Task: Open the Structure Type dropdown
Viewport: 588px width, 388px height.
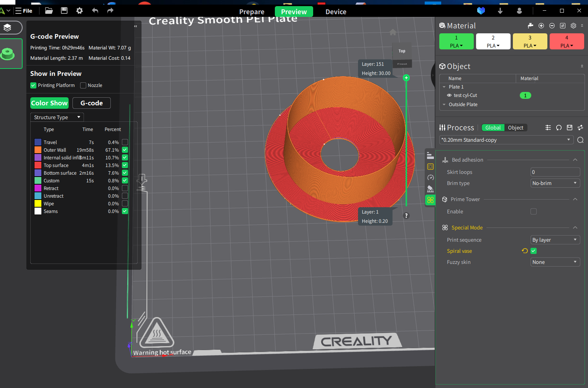Action: (x=57, y=117)
